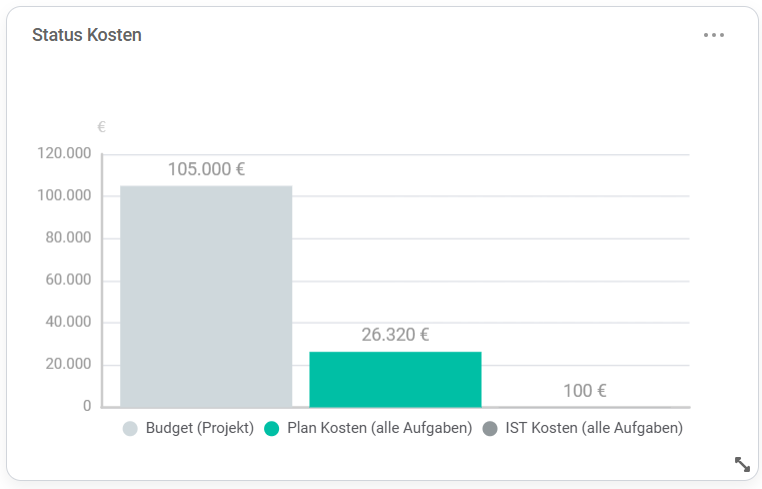Click the 105.000 € value label
The width and height of the screenshot is (762, 489).
[206, 169]
